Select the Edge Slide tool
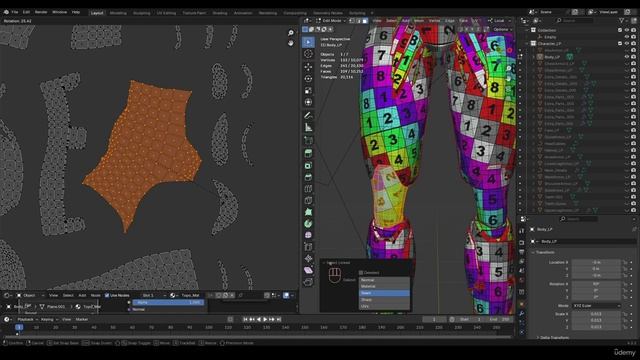This screenshot has height=360, width=640. coord(309,247)
